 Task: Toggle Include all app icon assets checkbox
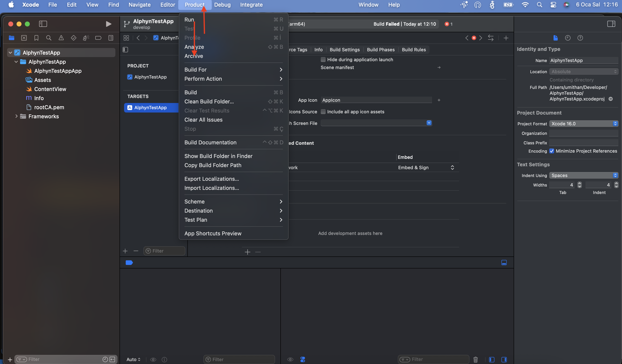point(323,112)
